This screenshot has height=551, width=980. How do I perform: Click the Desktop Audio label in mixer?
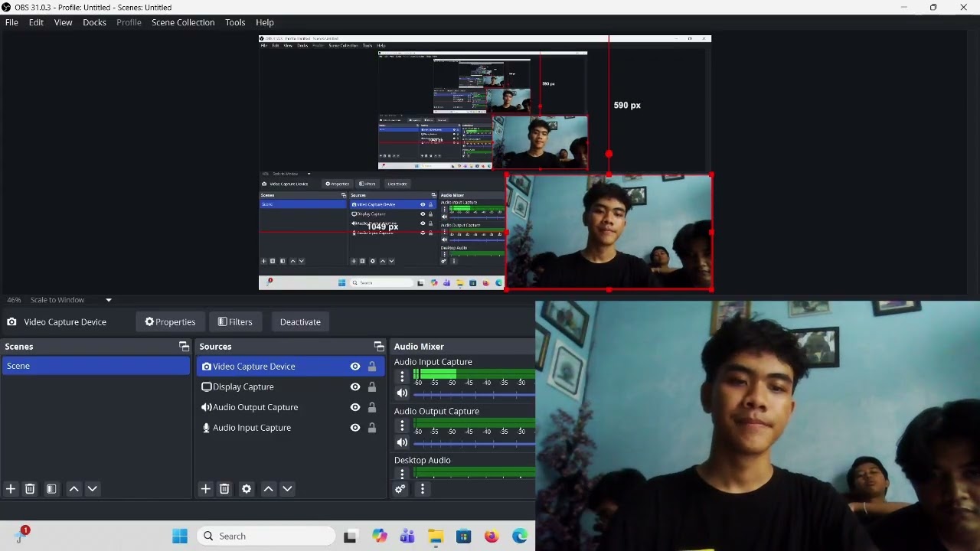423,460
